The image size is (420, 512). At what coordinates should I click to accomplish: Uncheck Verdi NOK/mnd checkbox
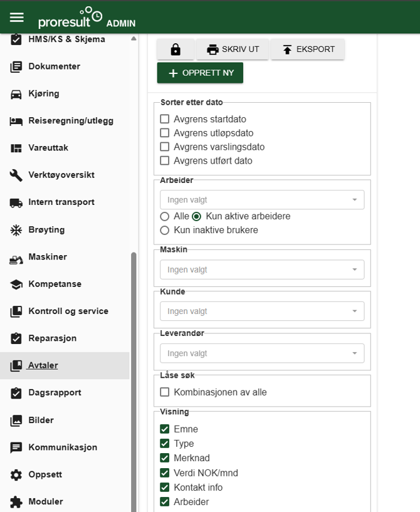click(x=165, y=473)
